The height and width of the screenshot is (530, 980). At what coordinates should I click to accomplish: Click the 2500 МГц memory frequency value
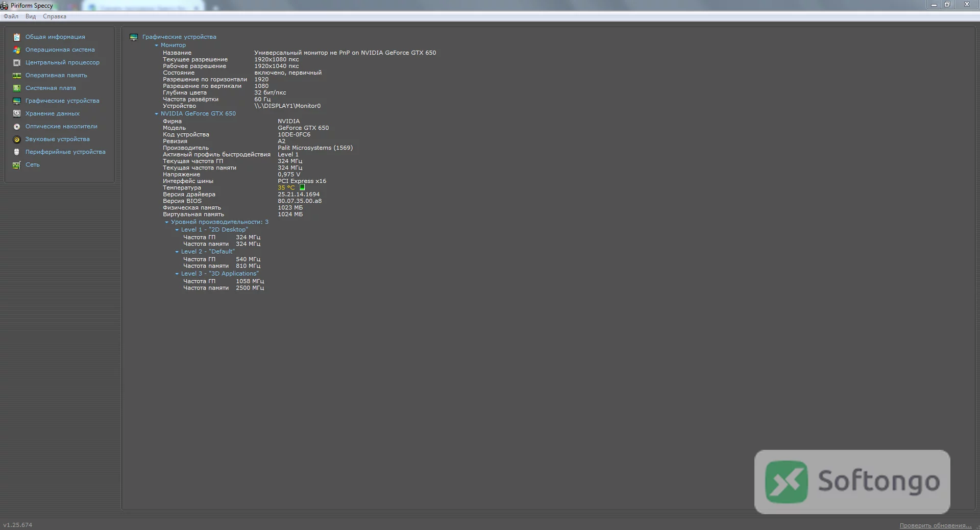pyautogui.click(x=250, y=288)
